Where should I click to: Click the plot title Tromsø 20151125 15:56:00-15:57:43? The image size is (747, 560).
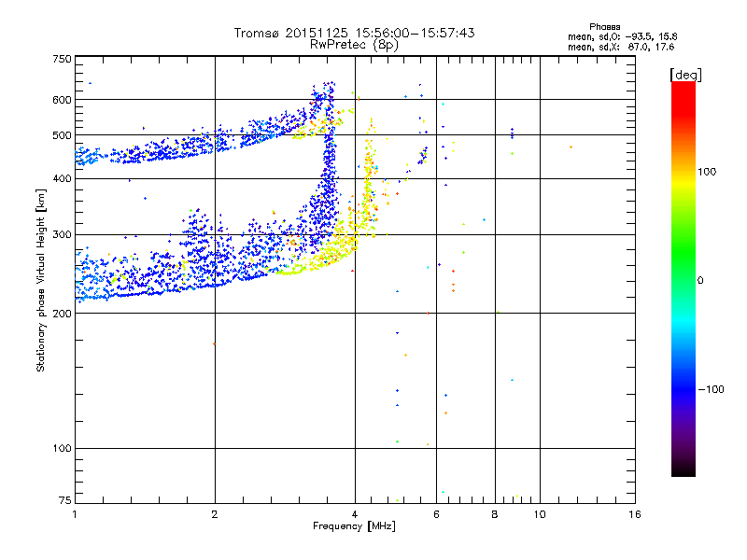pos(354,33)
